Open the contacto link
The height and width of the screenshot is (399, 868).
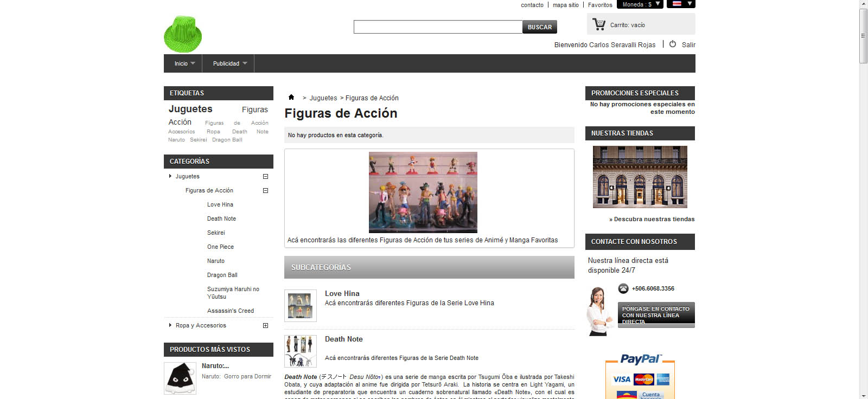coord(532,5)
